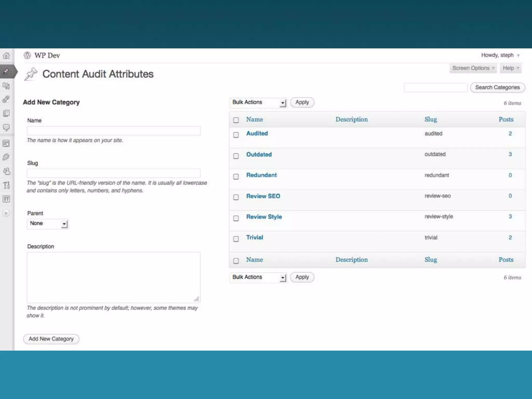The image size is (532, 399).
Task: Open the Screen Options tab
Action: [x=473, y=68]
